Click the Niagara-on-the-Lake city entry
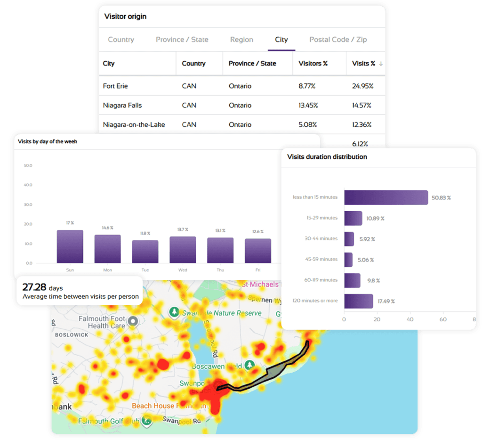This screenshot has height=448, width=482. pos(134,125)
